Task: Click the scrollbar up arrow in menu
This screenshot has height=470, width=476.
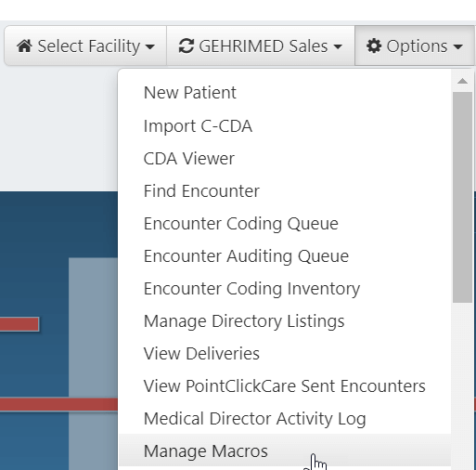Action: pyautogui.click(x=462, y=81)
